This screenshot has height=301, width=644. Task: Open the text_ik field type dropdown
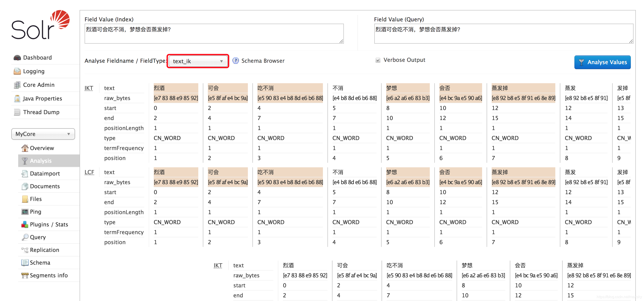(198, 61)
